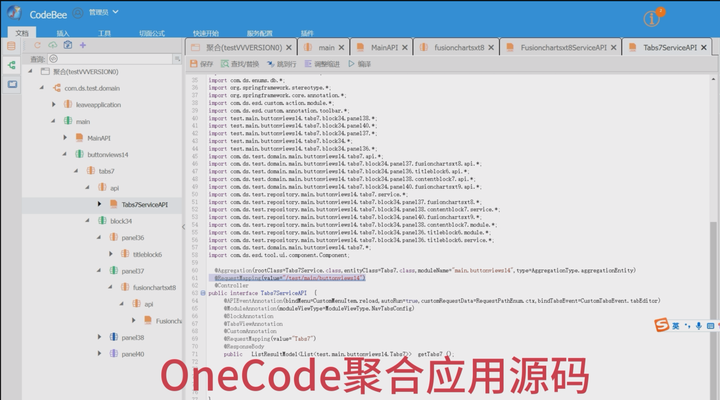
Task: Click the panel40 purple module icon
Action: coord(113,354)
